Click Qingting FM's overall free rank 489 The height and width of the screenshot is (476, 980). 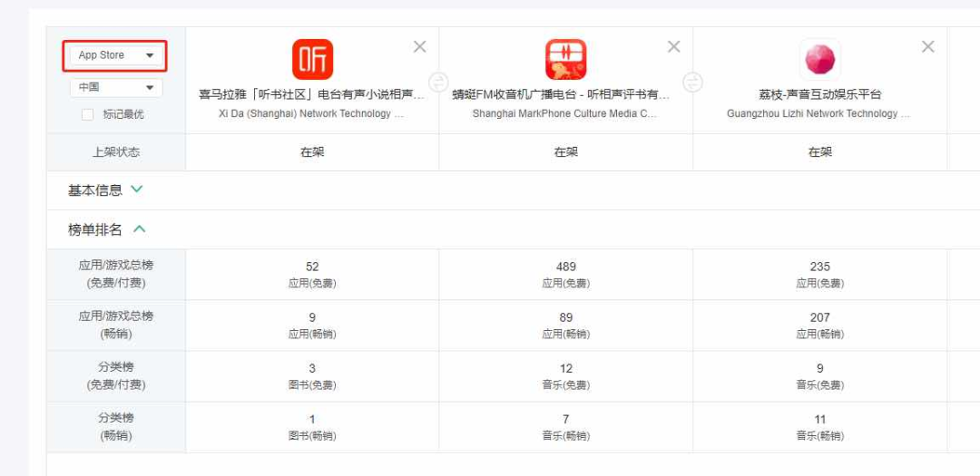(x=565, y=267)
